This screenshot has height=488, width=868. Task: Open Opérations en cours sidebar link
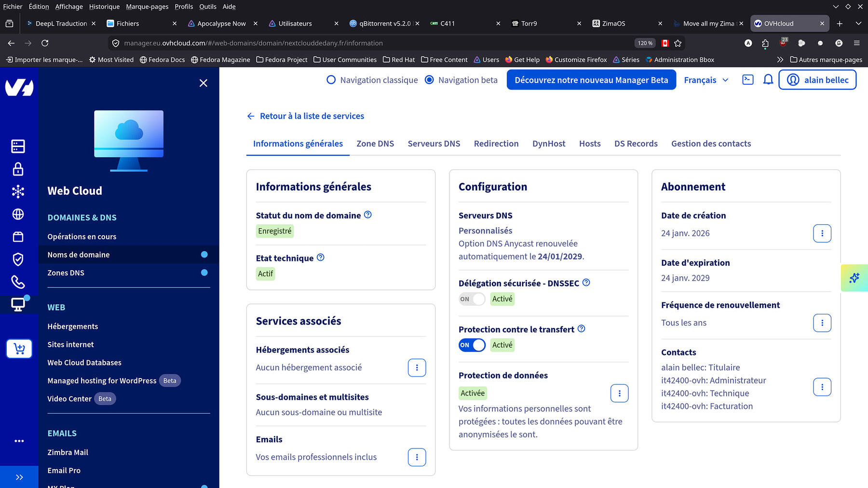pos(82,237)
